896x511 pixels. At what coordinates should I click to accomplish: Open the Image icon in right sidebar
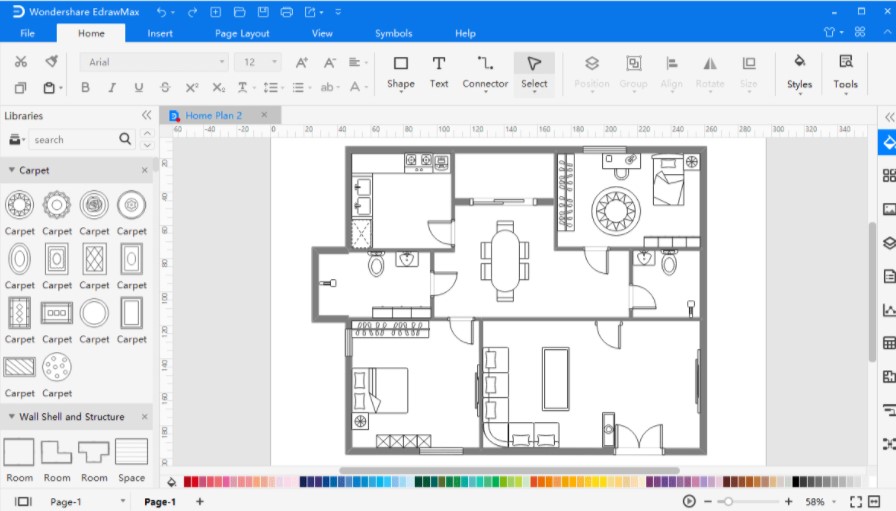click(889, 209)
